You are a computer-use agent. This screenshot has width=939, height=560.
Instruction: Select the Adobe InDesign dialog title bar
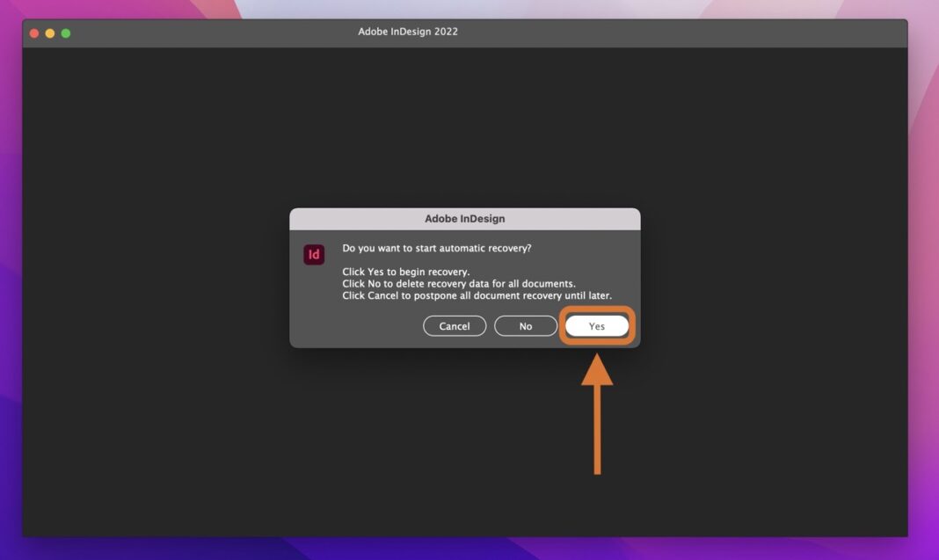[464, 218]
